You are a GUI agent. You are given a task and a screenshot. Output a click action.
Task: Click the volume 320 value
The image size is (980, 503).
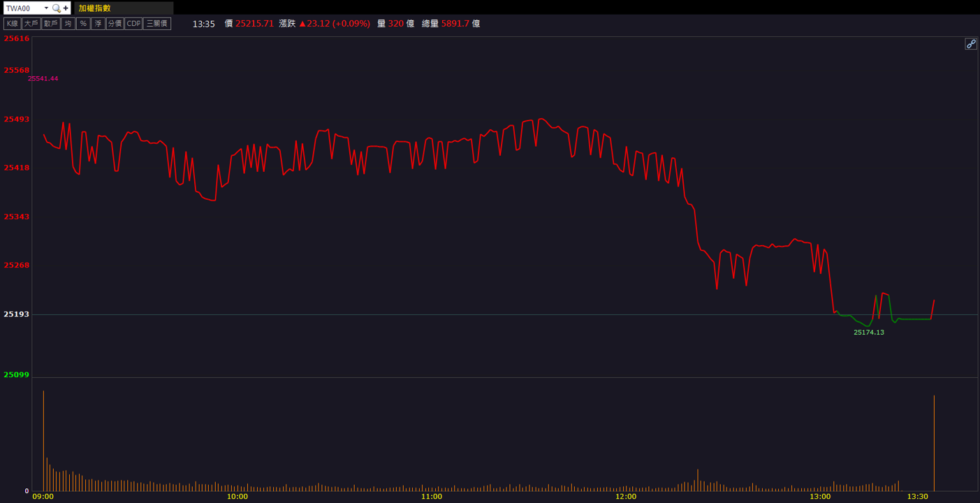(396, 24)
